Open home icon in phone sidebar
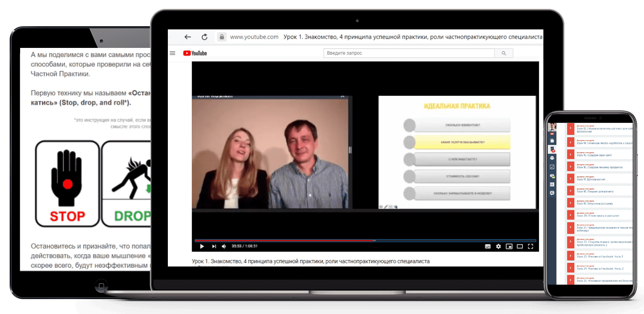The height and width of the screenshot is (314, 644). 552,140
